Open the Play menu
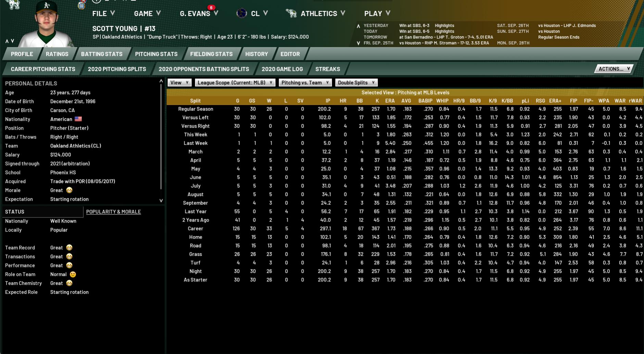 [x=377, y=13]
